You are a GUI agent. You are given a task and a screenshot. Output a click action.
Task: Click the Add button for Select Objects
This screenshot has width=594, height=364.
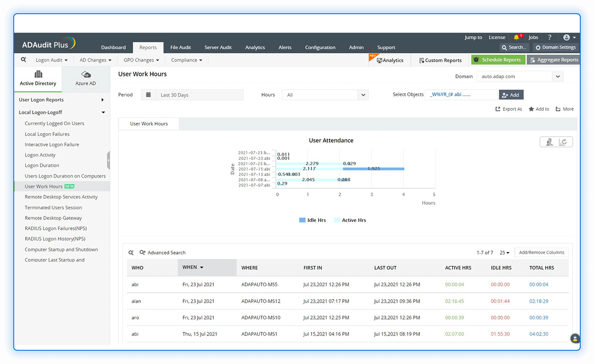click(511, 94)
